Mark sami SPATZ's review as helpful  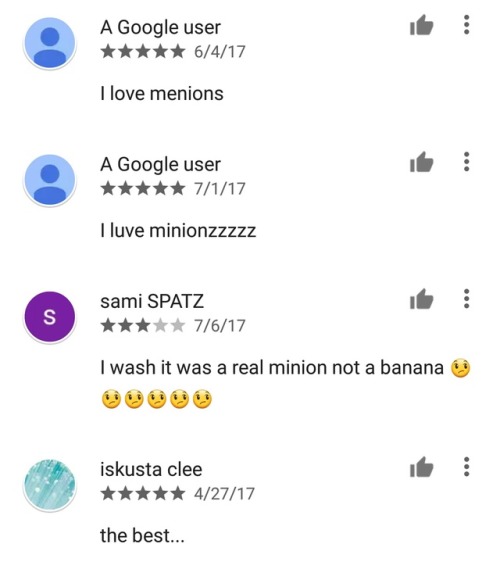tap(422, 299)
